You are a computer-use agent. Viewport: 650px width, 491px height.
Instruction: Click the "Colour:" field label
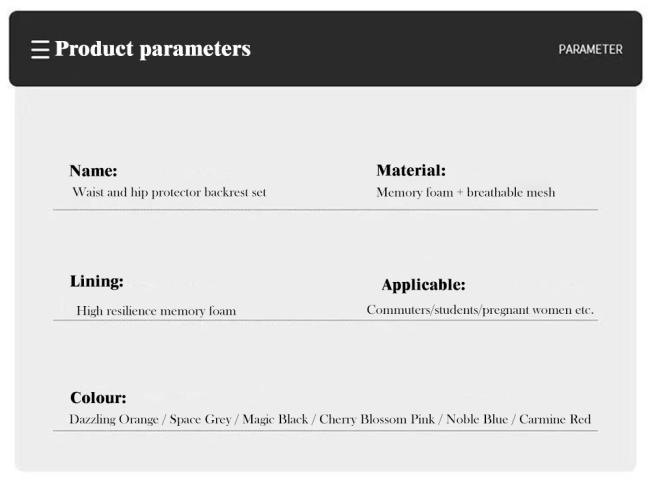point(98,398)
